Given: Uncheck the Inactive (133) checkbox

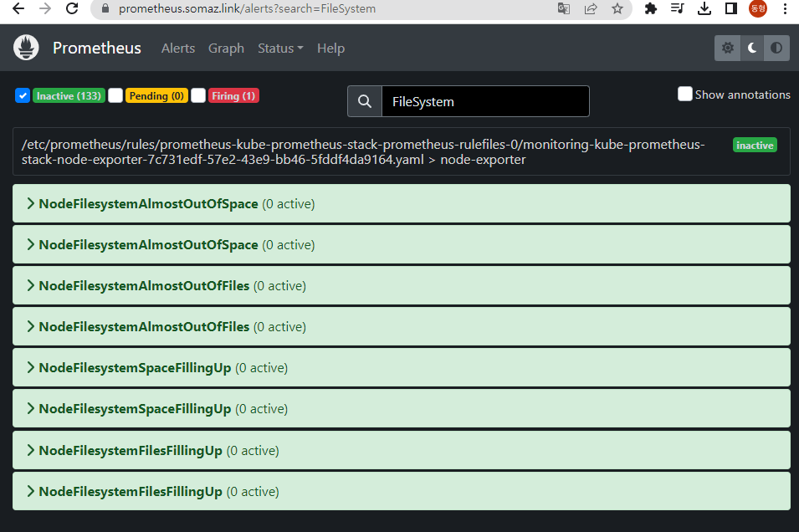Looking at the screenshot, I should tap(23, 95).
